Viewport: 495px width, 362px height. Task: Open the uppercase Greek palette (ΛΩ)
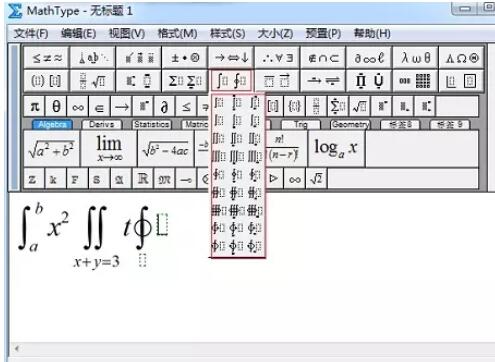click(x=462, y=58)
